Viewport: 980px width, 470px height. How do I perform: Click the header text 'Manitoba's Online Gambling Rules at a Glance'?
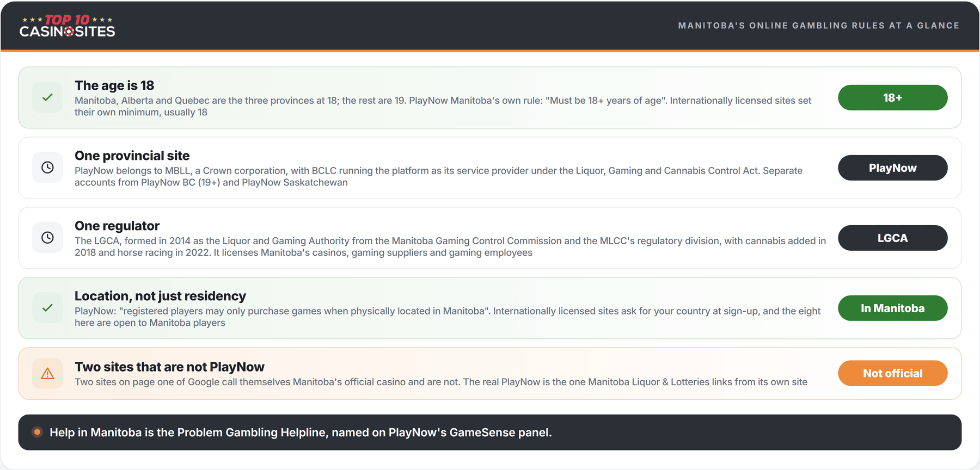coord(819,26)
